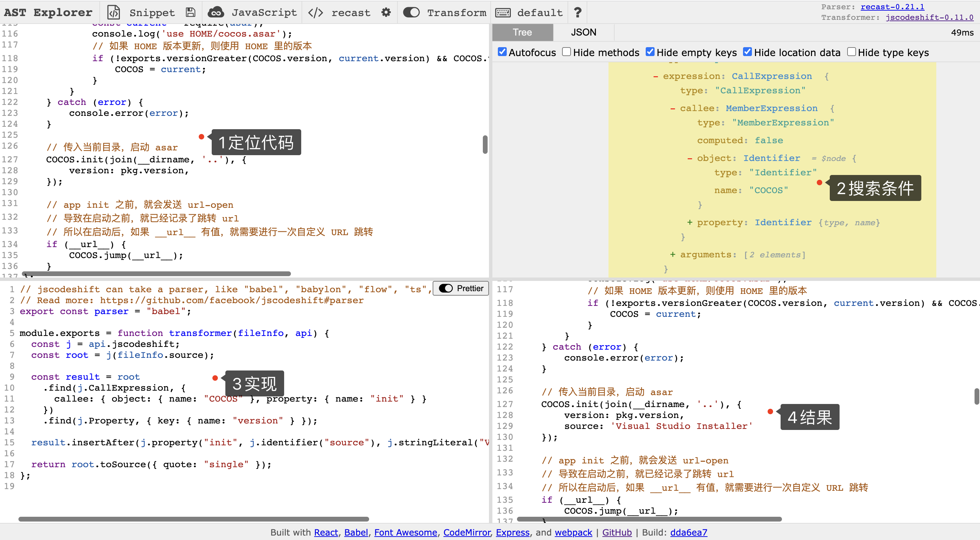Screen dimensions: 980x540
Task: Click the parser code brackets icon
Action: (x=316, y=13)
